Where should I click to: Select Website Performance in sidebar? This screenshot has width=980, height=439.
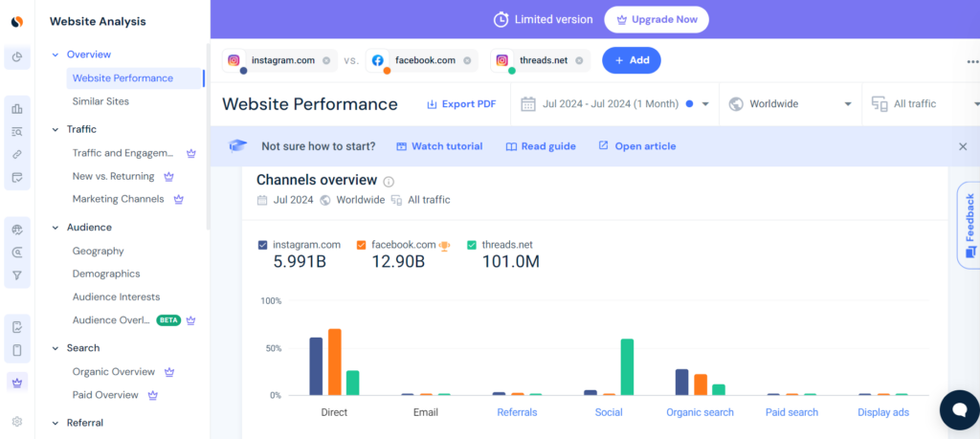click(134, 78)
